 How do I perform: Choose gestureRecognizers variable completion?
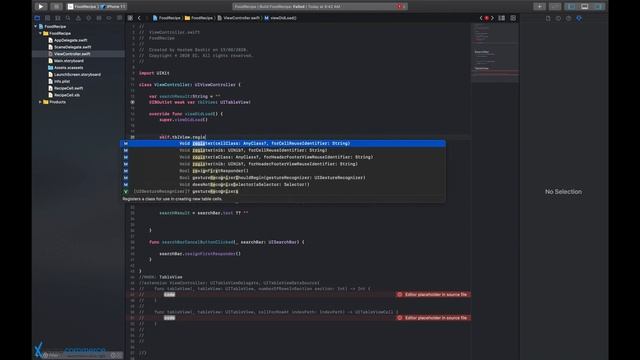(282, 191)
